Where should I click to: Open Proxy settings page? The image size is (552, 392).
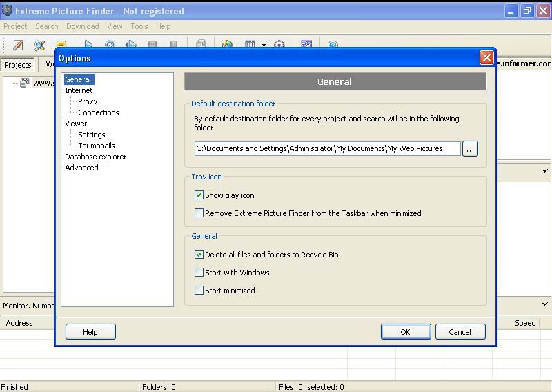coord(88,101)
